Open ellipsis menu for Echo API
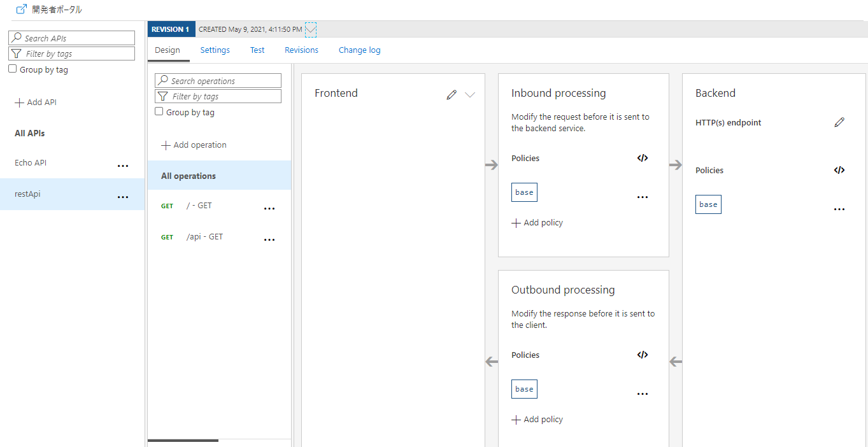The image size is (868, 447). [123, 166]
